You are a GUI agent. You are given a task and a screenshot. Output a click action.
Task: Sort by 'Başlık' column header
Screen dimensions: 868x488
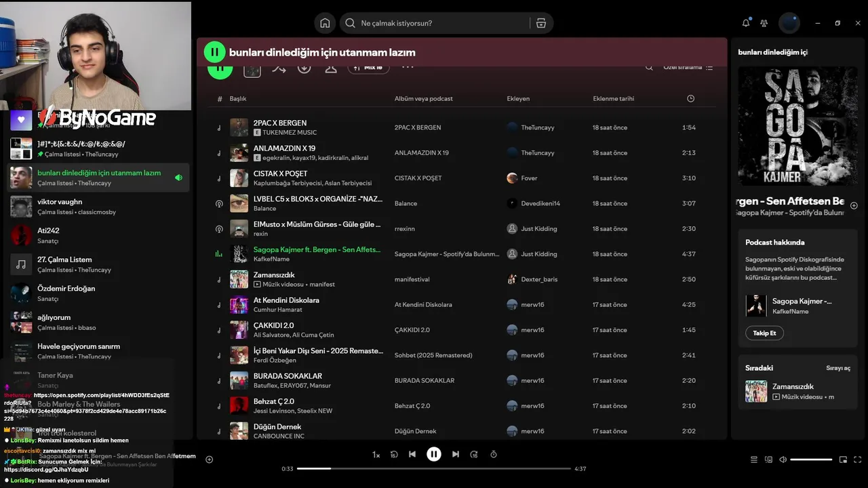(238, 99)
